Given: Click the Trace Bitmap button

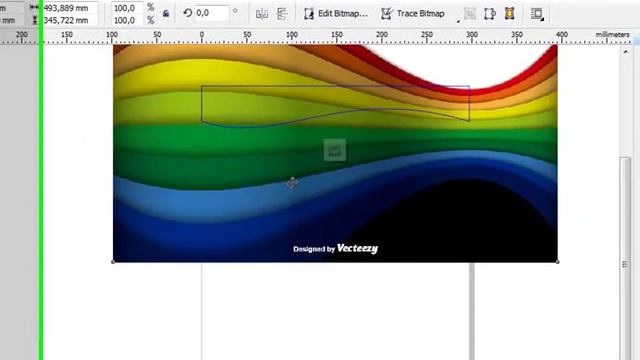Looking at the screenshot, I should [413, 13].
